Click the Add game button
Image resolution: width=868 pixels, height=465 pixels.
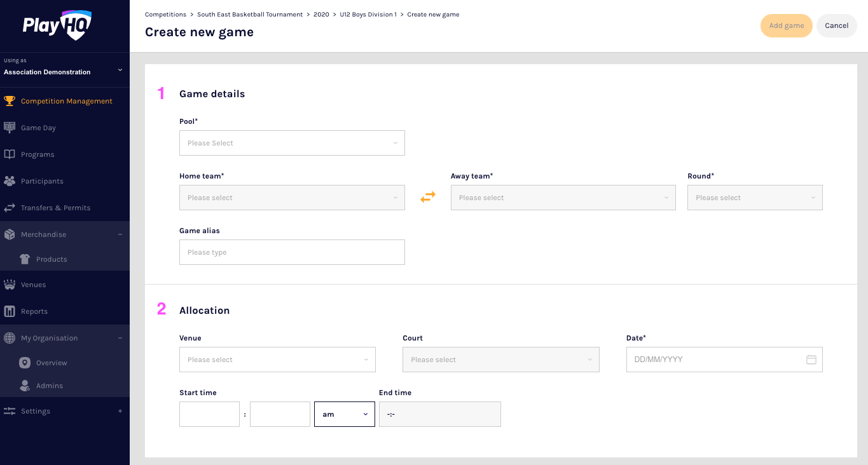(x=786, y=26)
